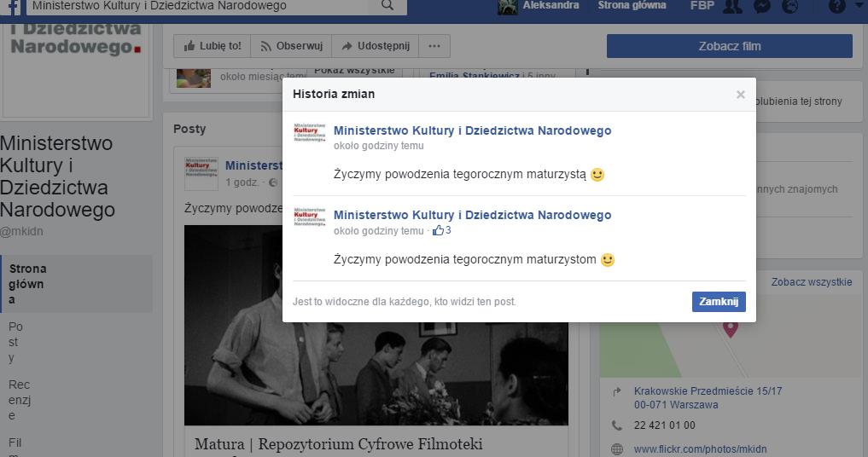Open notifications globe icon
The width and height of the screenshot is (868, 457).
(x=791, y=6)
